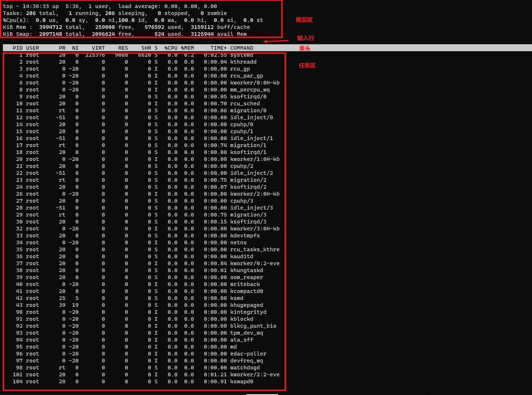Click the COMMAND column header

coord(242,48)
